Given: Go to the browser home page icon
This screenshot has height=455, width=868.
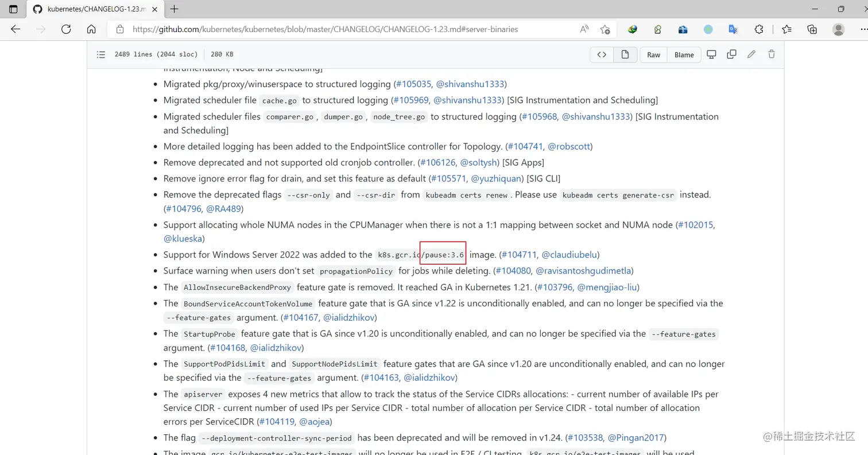Looking at the screenshot, I should tap(91, 29).
